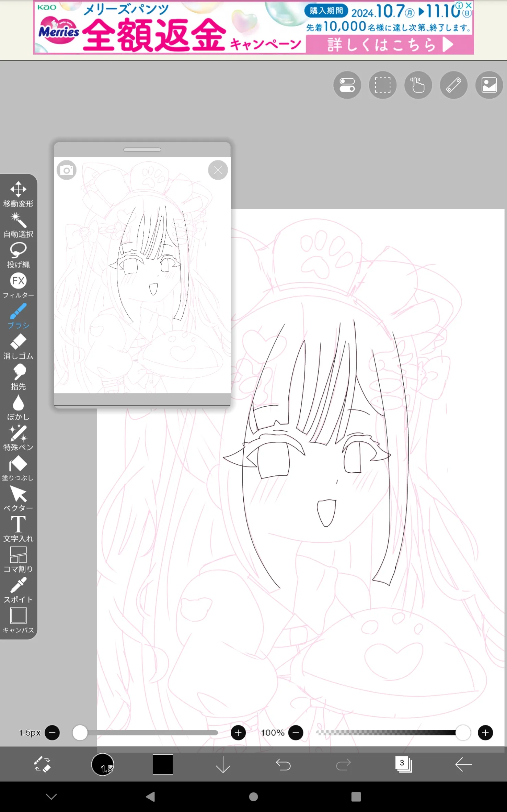Viewport: 507px width, 812px height.
Task: Close the advertisement with X
Action: 469,5
